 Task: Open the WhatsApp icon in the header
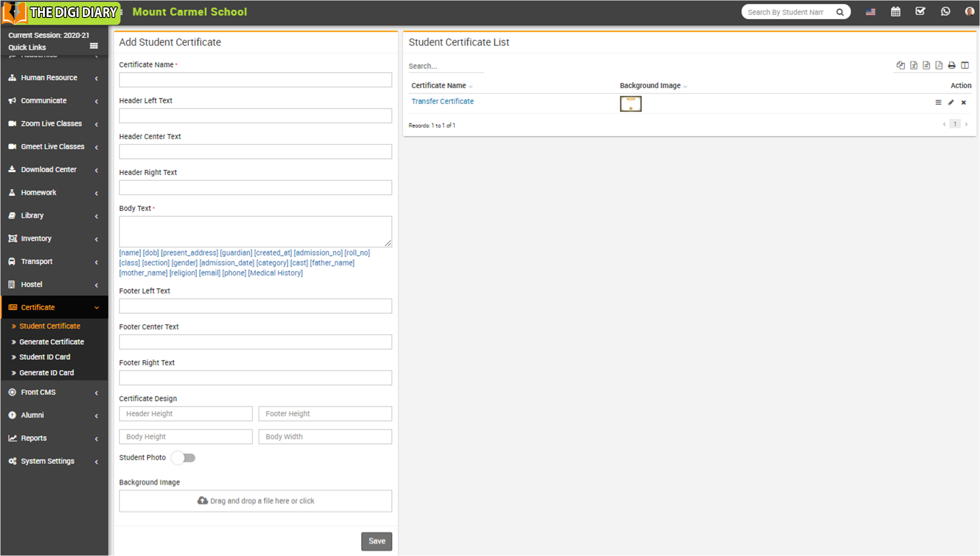coord(945,11)
